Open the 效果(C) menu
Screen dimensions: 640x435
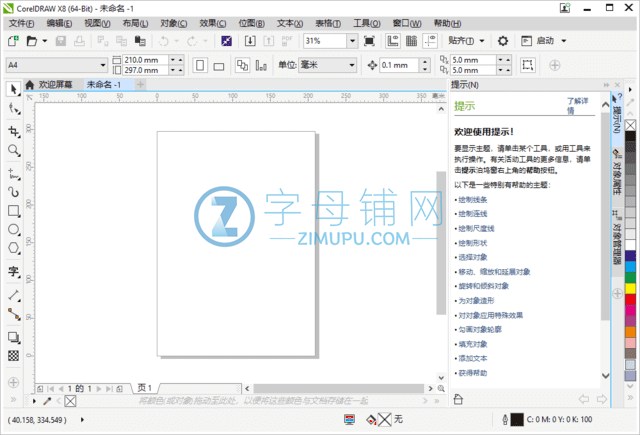(x=213, y=24)
